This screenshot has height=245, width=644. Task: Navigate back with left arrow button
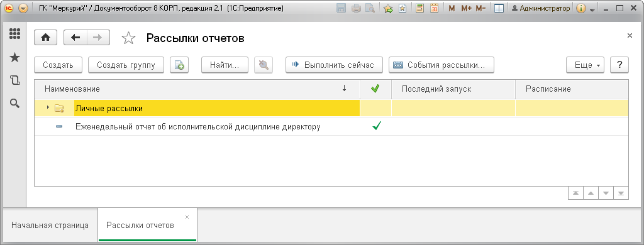75,37
